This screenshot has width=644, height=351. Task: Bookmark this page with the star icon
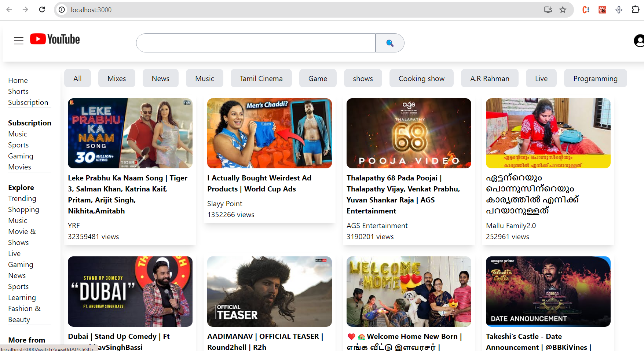click(563, 10)
